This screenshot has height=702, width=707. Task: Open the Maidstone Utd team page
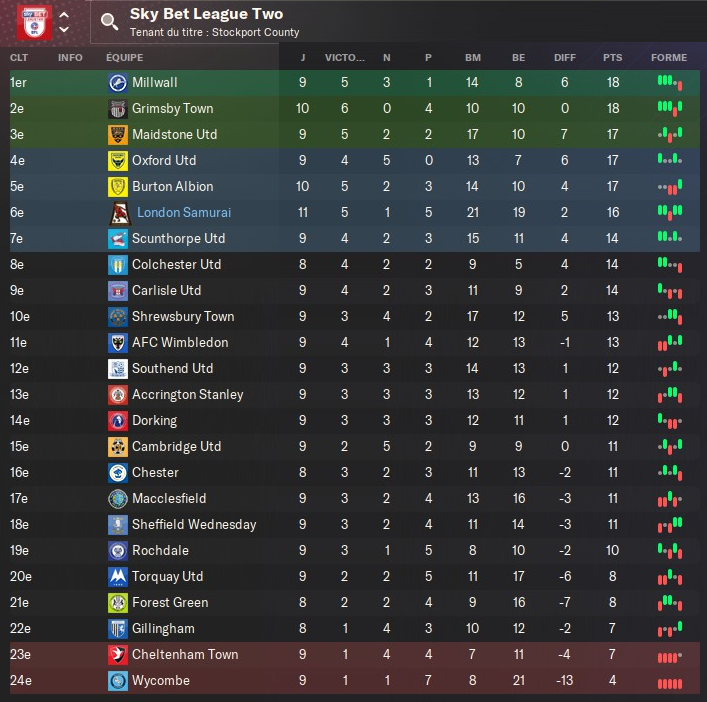pos(174,135)
